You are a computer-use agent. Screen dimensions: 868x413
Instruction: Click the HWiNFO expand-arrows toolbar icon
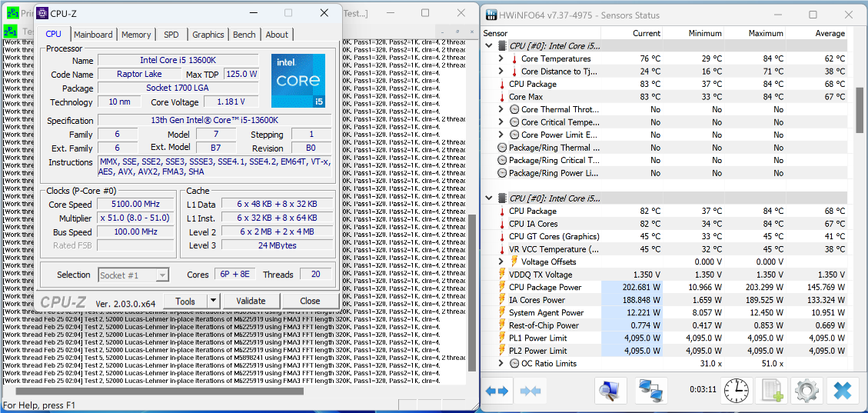497,391
